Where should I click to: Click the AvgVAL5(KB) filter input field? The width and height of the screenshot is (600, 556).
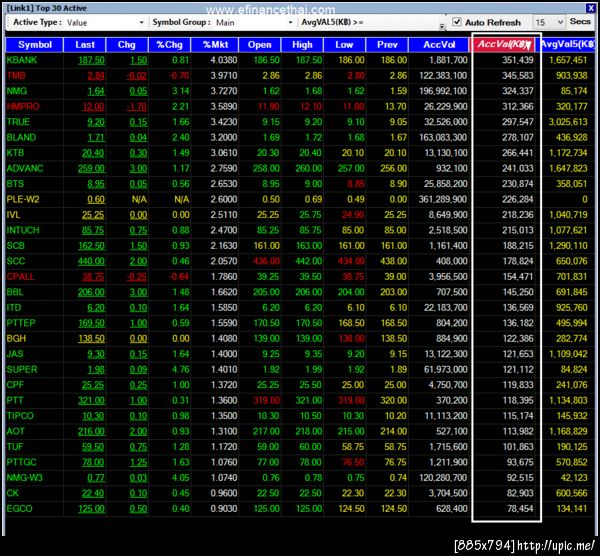(402, 23)
